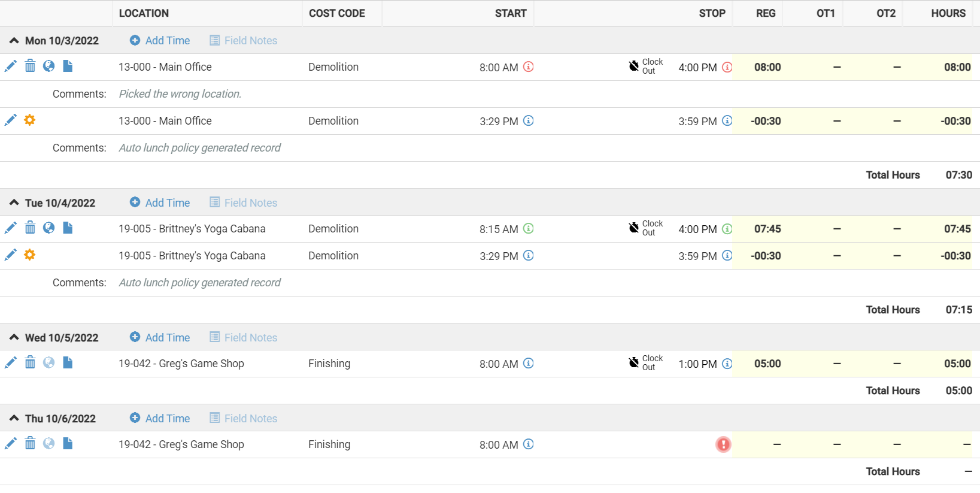Edit Tuesday's auto lunch record with the pencil icon
The height and width of the screenshot is (493, 980).
[11, 255]
